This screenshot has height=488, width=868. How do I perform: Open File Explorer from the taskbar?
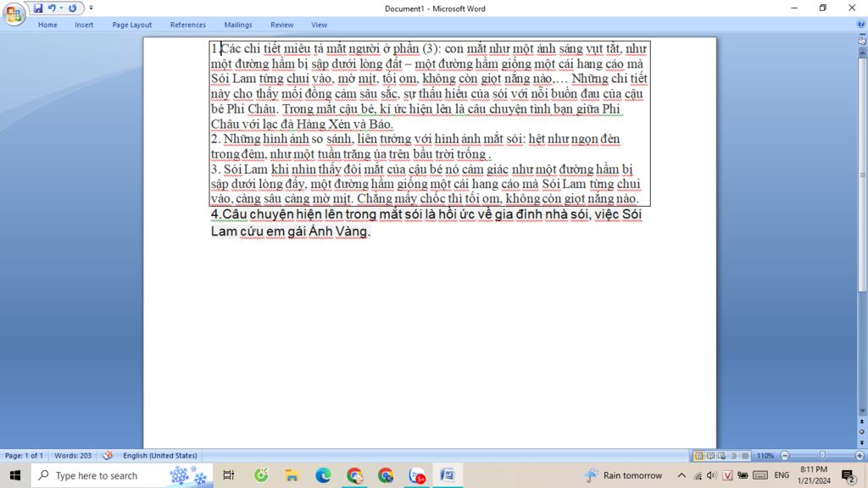pyautogui.click(x=292, y=475)
